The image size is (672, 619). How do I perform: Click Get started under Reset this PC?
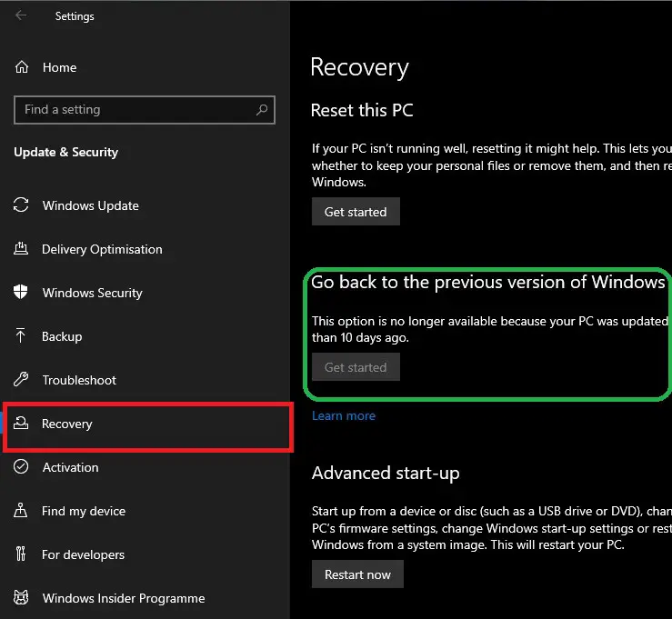tap(356, 212)
